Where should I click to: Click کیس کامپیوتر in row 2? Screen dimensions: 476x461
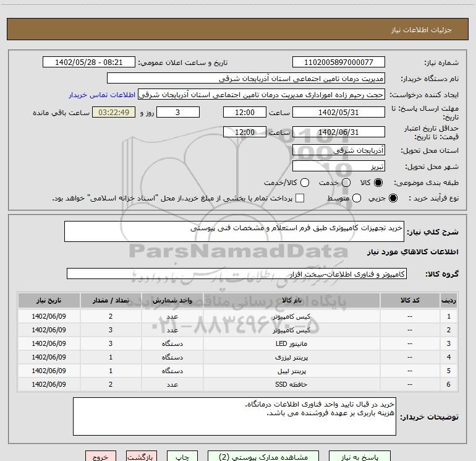point(291,330)
